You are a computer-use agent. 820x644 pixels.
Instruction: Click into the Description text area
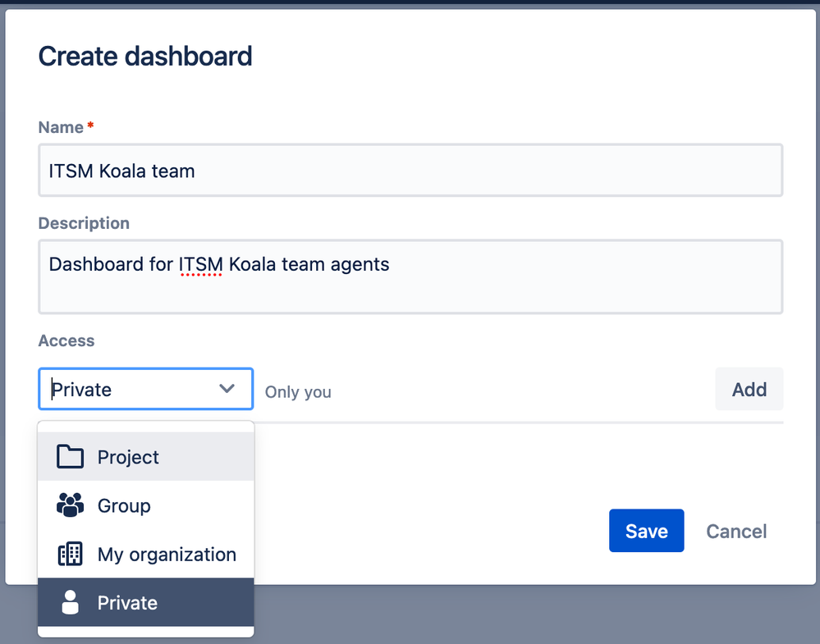click(410, 276)
